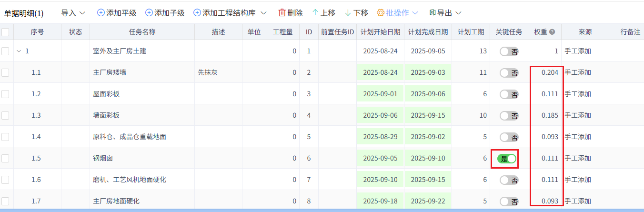Screen dimensions: 644x212
Task: Click the 单据明细(1) tab title
Action: coord(24,13)
